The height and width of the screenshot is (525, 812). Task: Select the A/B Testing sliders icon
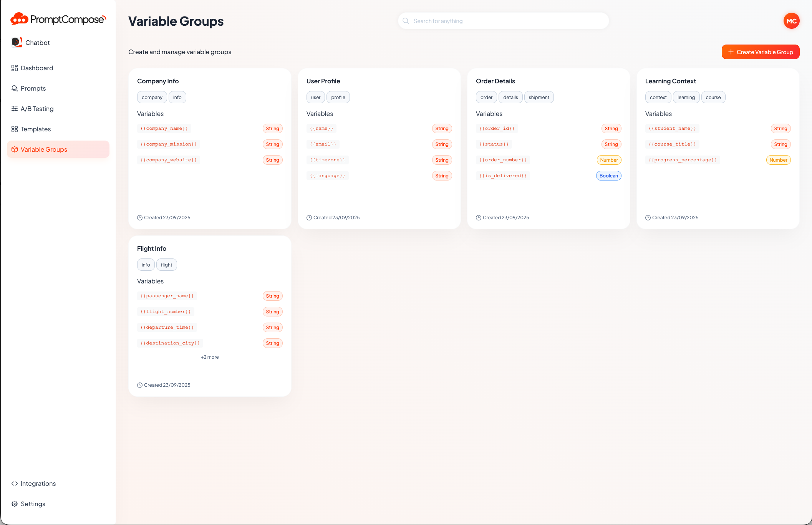click(x=15, y=109)
